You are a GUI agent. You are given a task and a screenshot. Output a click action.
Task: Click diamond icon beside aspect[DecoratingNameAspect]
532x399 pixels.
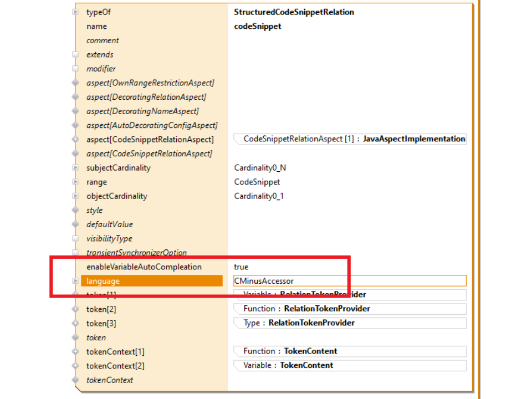tap(76, 111)
